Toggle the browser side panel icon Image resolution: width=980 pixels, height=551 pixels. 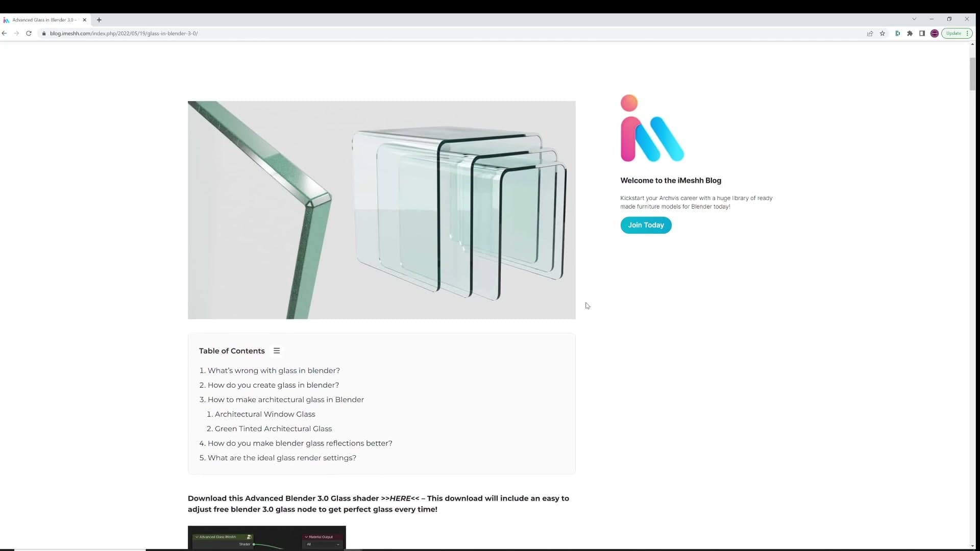click(x=922, y=33)
